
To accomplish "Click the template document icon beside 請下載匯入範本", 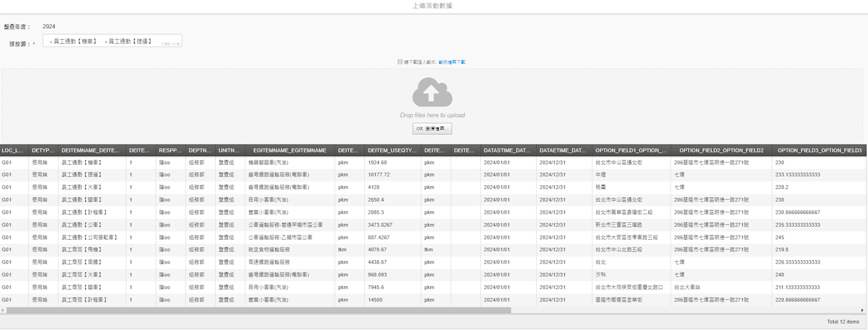I will [x=400, y=62].
